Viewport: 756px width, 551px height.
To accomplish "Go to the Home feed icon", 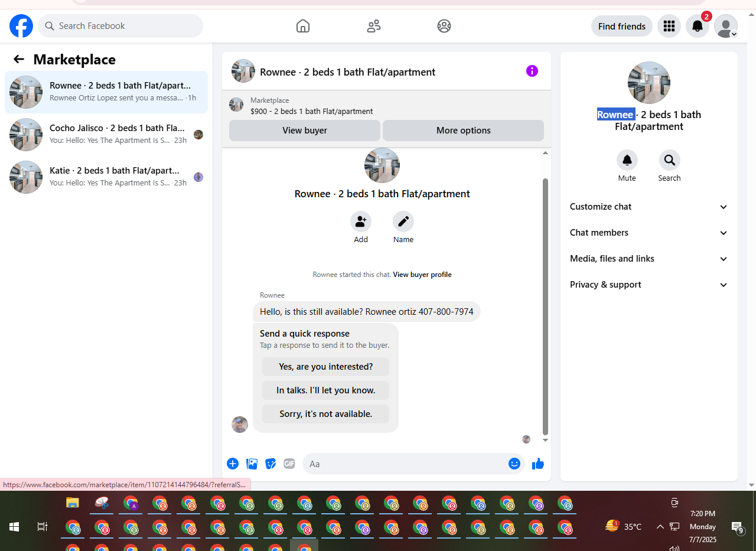I will tap(303, 26).
